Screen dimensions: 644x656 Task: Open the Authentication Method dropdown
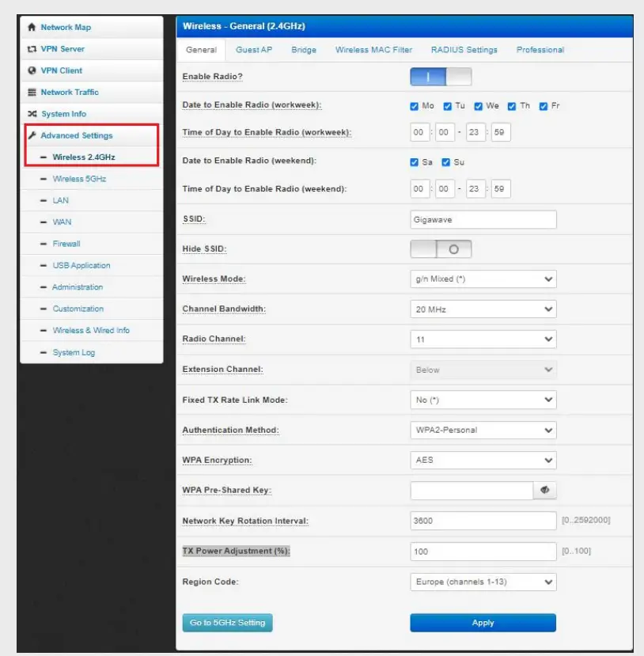point(483,430)
